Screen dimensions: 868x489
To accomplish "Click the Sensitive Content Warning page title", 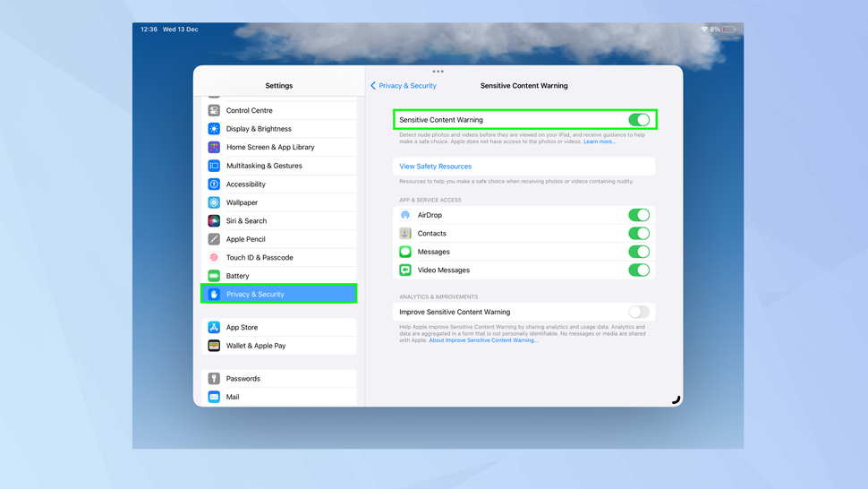I will 523,86.
